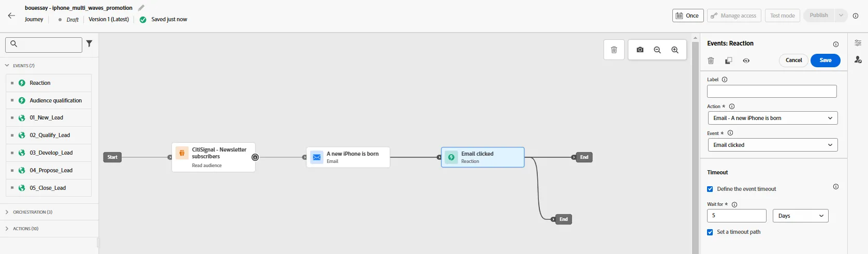Zoom out of the canvas
The image size is (868, 254).
point(657,50)
